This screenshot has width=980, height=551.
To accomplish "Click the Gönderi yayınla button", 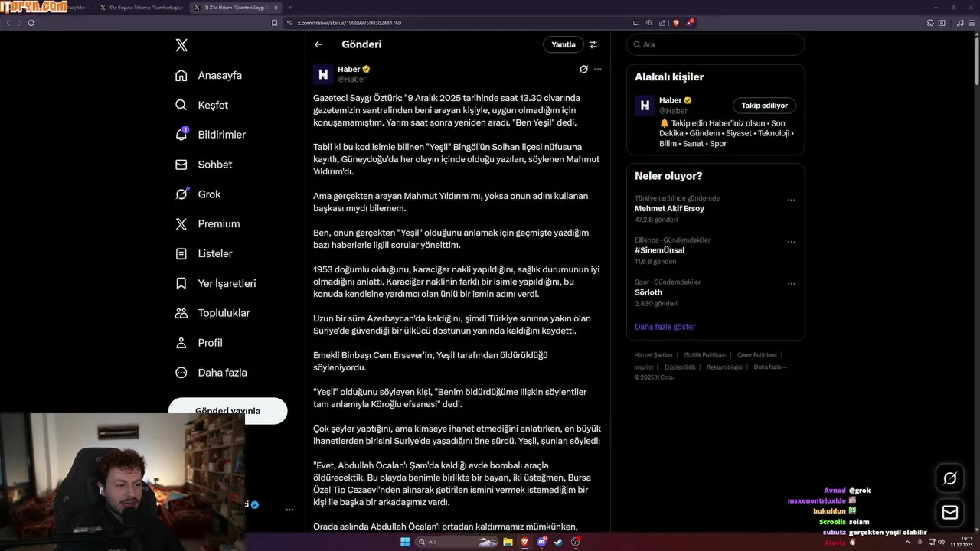I will [228, 411].
